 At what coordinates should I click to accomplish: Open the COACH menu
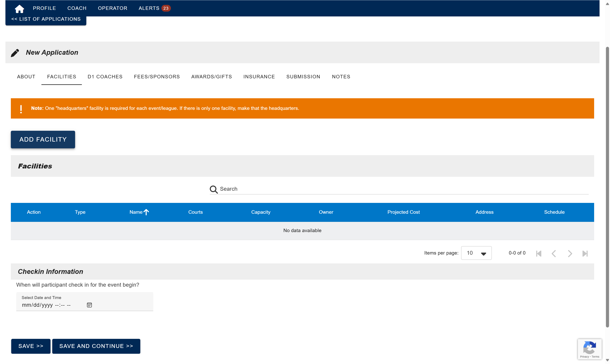[x=77, y=8]
